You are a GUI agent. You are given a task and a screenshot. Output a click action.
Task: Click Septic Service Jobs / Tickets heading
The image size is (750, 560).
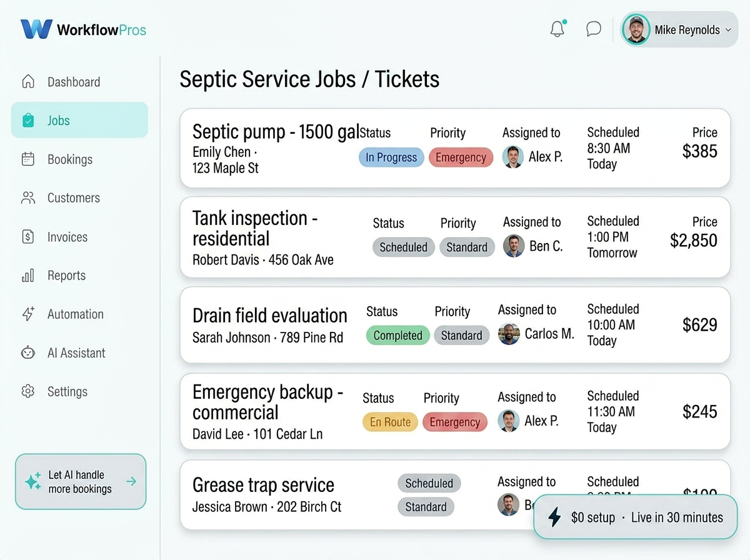tap(309, 79)
